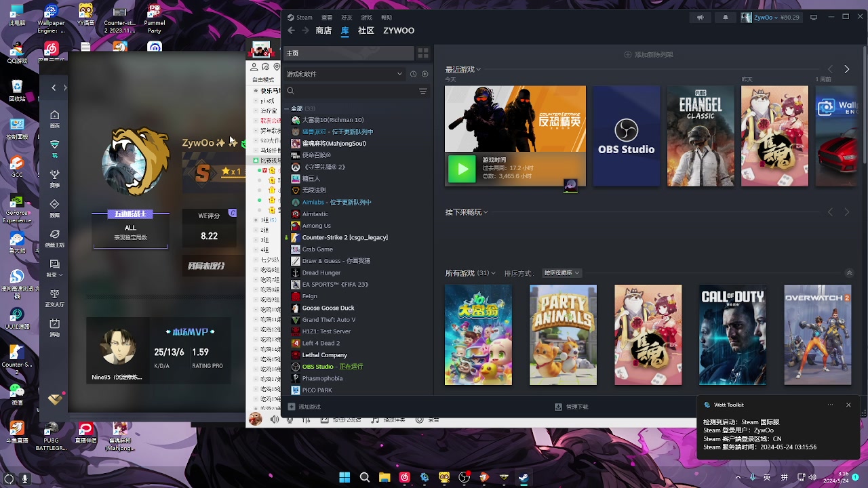Click the Steam icon on the taskbar
The width and height of the screenshot is (868, 488).
point(524,477)
